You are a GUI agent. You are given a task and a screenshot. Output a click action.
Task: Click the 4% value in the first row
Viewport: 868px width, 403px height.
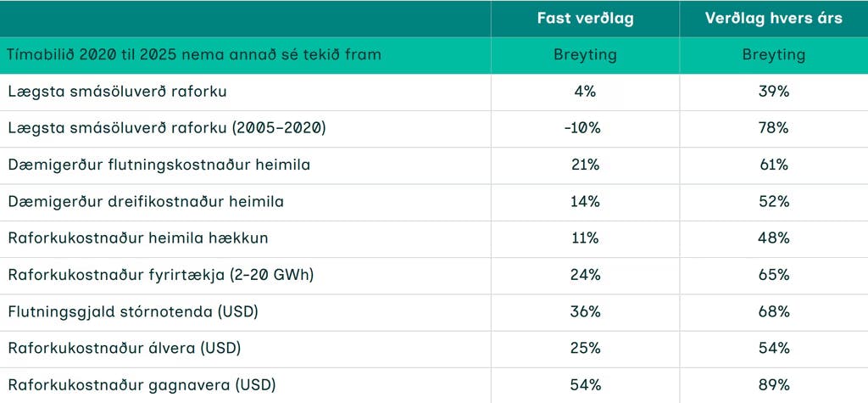point(585,92)
